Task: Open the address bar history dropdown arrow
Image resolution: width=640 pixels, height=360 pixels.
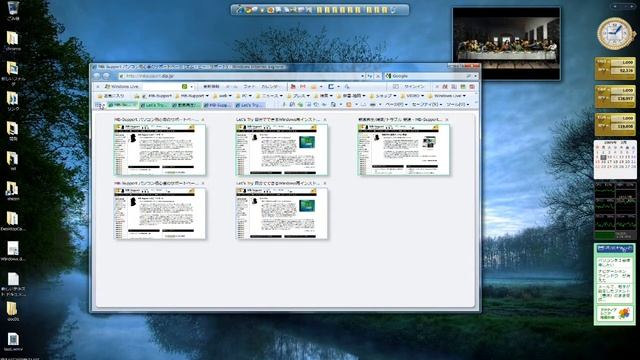Action: click(362, 76)
